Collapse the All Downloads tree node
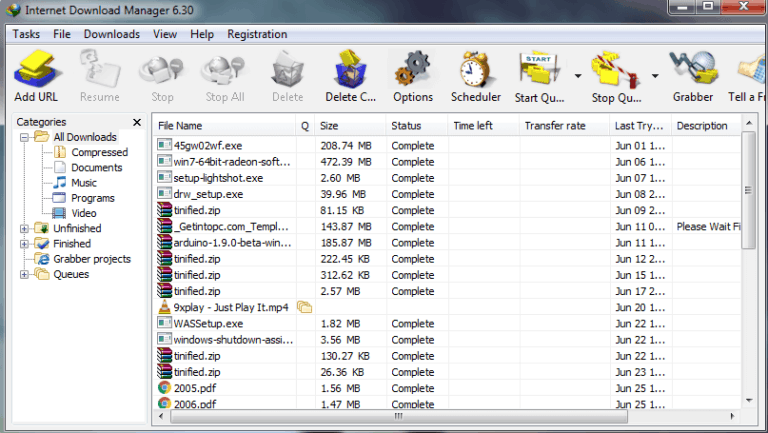768x433 pixels. click(x=24, y=137)
